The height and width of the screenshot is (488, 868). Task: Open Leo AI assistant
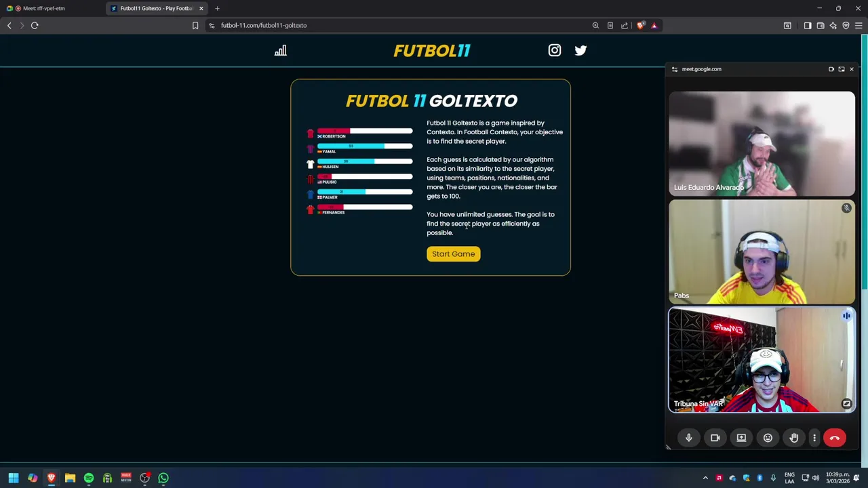click(833, 26)
